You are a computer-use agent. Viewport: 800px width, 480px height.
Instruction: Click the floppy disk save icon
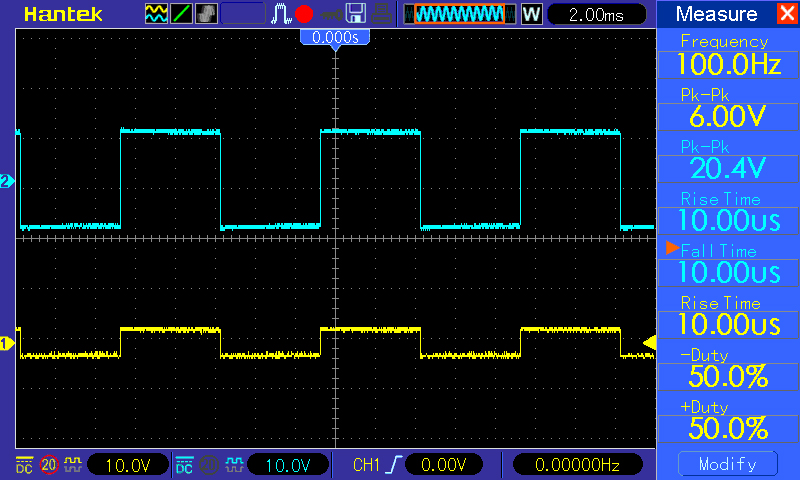click(x=356, y=14)
